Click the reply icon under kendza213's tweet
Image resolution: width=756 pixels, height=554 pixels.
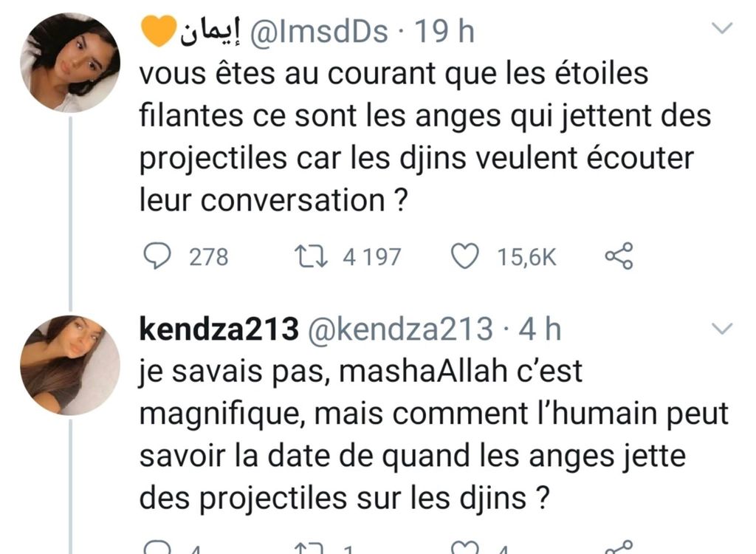pyautogui.click(x=155, y=549)
